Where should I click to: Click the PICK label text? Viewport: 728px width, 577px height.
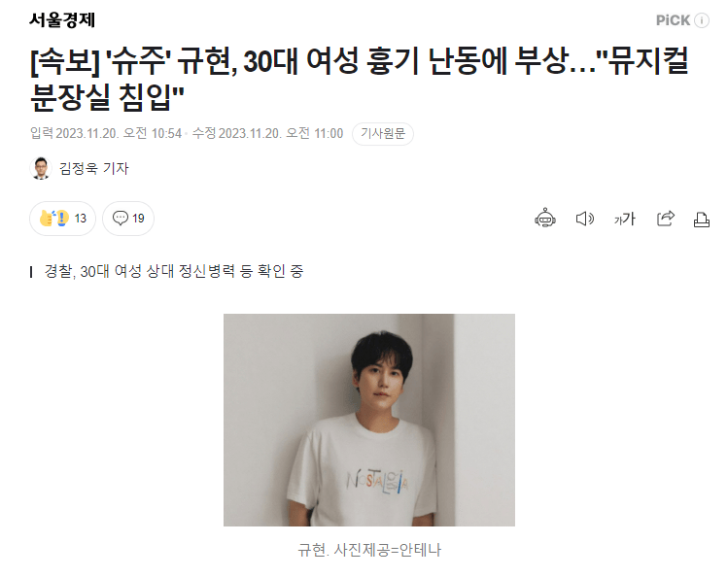coord(674,20)
